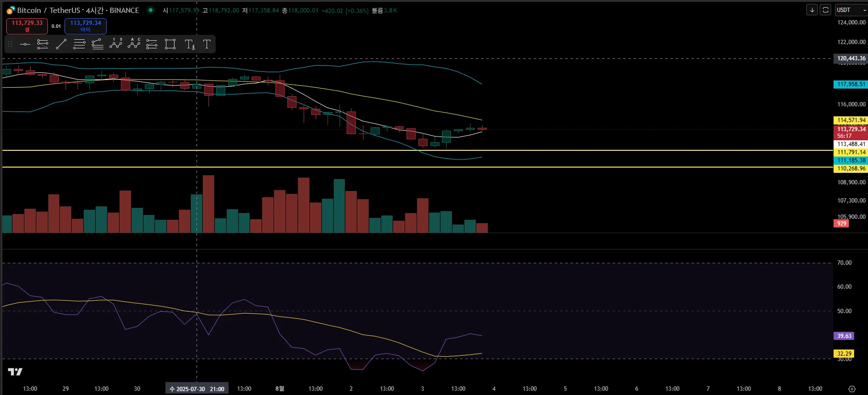Click the blue buy price button
Screen dimensions: 868x395
tap(86, 26)
